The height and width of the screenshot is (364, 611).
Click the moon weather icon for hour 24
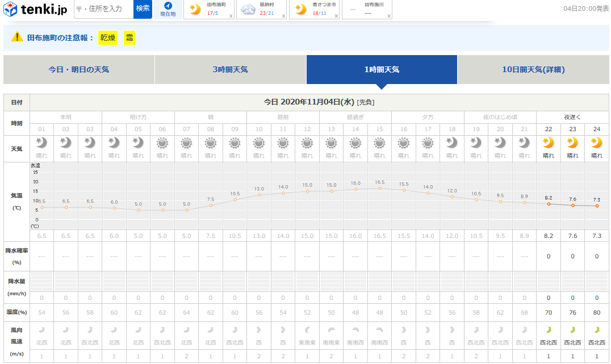coord(597,143)
